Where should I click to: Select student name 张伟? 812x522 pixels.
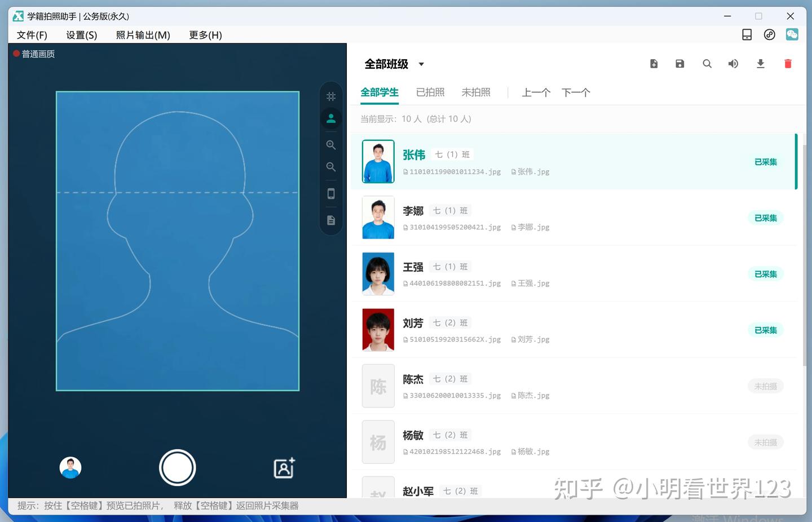click(414, 154)
